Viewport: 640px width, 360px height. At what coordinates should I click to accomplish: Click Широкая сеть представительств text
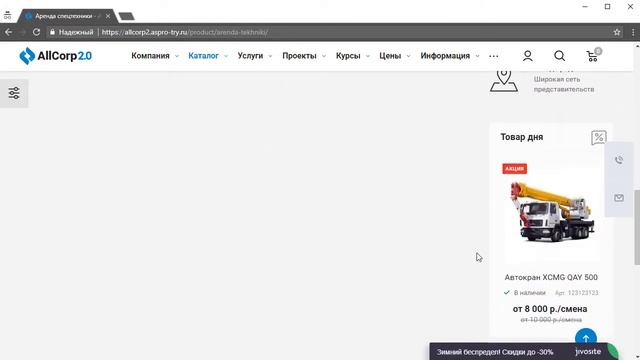click(x=564, y=84)
